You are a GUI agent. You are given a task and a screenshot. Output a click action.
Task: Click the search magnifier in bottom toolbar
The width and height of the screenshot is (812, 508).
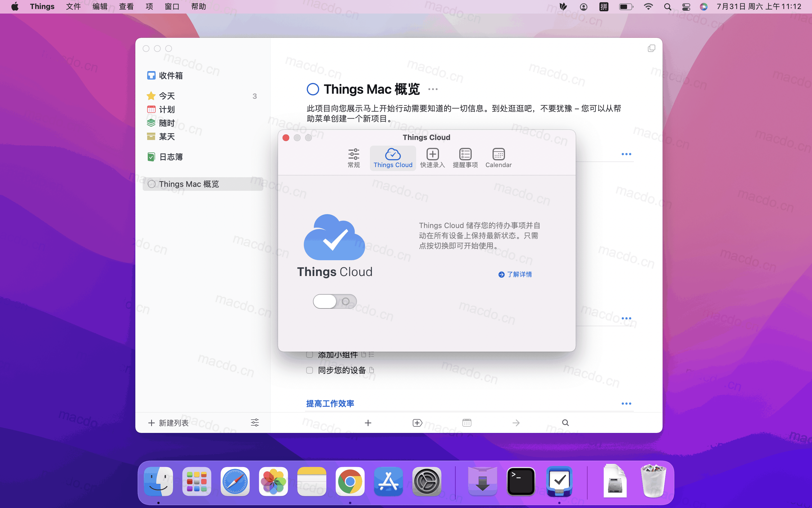(x=565, y=423)
